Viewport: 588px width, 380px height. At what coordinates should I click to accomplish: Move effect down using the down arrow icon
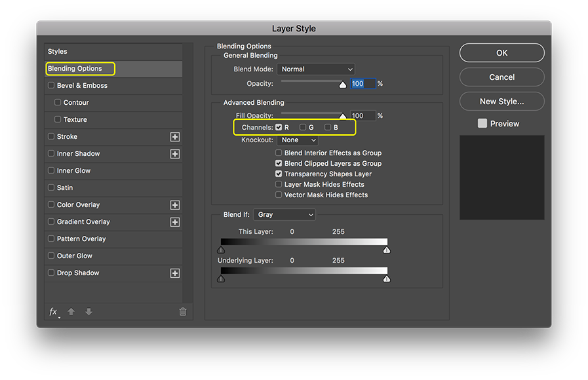[88, 312]
